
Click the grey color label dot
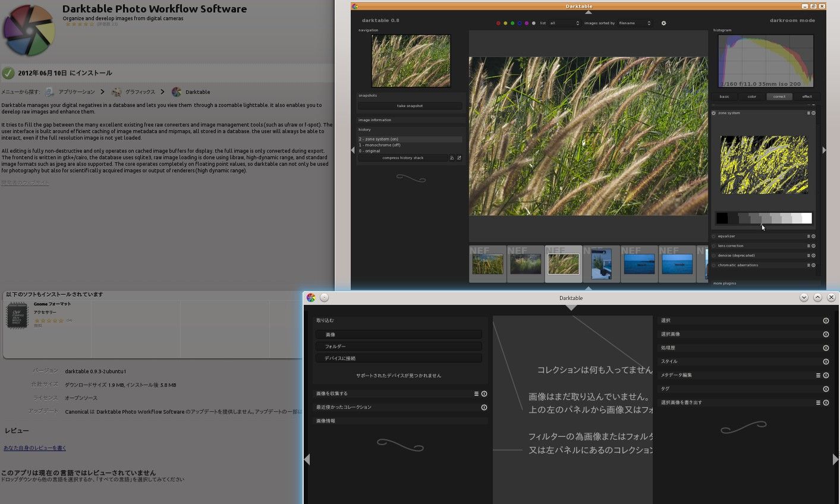click(534, 23)
